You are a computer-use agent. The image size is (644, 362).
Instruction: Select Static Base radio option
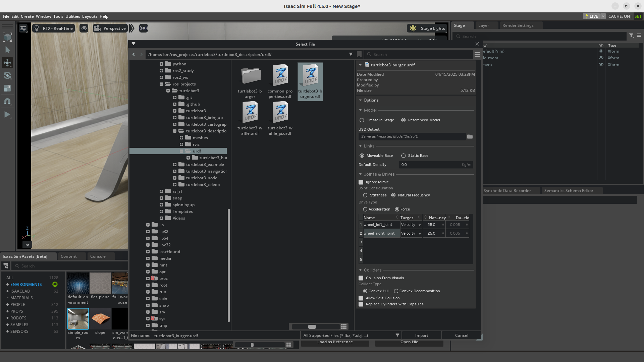(x=404, y=156)
